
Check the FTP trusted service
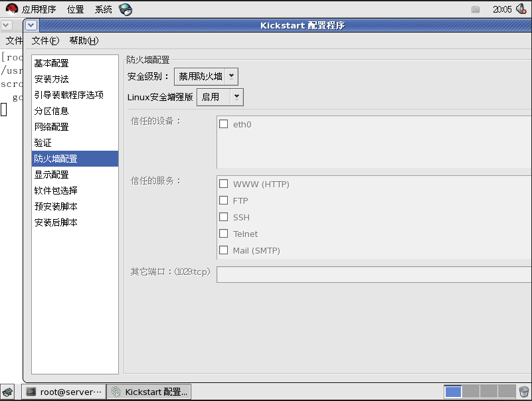point(224,200)
